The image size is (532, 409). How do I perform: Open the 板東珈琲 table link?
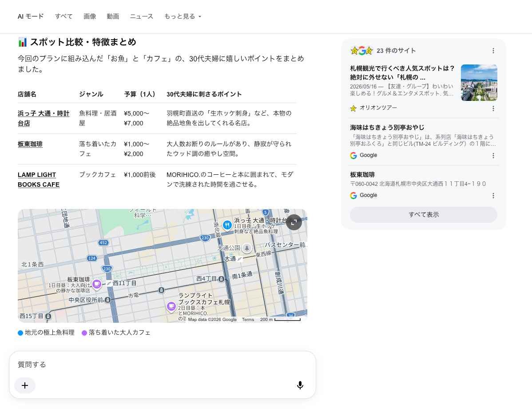click(30, 144)
